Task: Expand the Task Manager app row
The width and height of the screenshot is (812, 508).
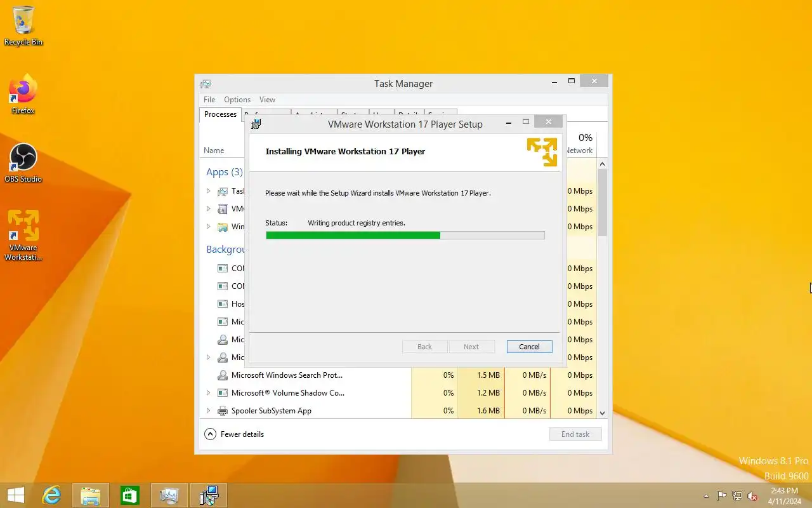Action: tap(208, 191)
